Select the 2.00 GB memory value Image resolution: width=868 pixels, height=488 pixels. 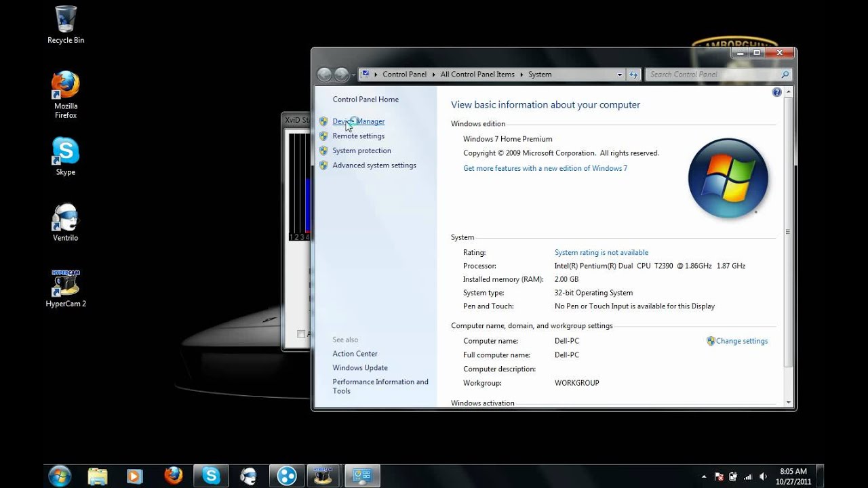click(x=566, y=279)
